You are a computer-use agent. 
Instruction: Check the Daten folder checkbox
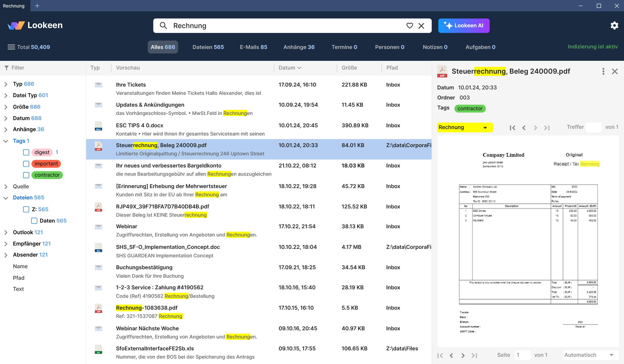tap(34, 221)
